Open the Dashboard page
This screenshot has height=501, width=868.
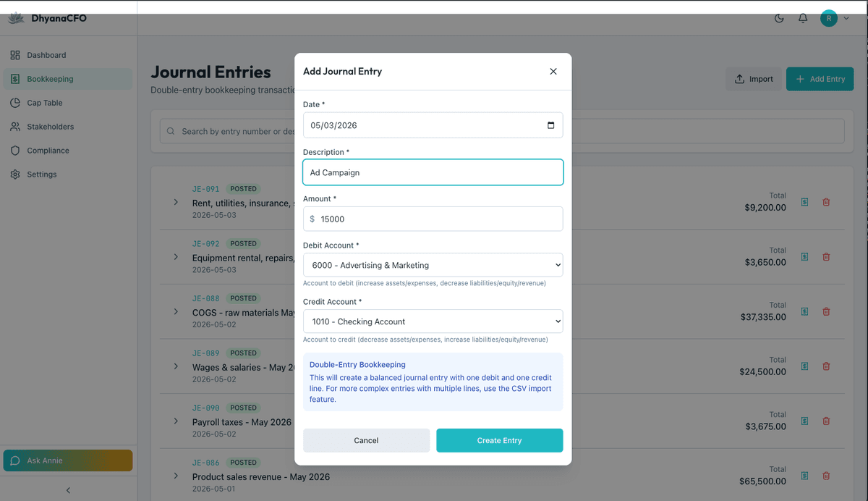68,55
